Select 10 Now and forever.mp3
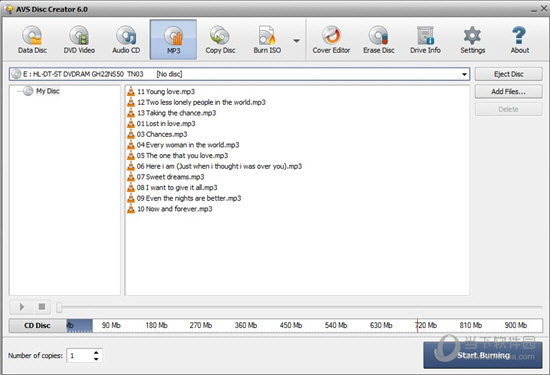550x375 pixels. point(175,209)
